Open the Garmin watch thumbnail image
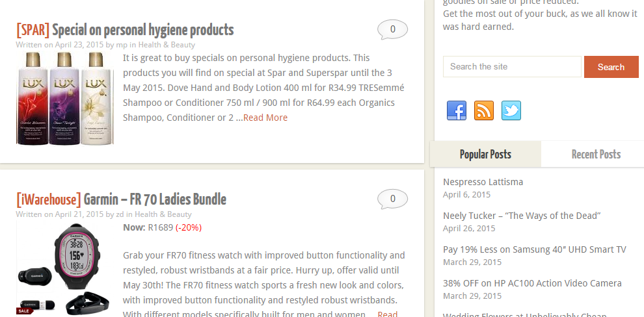 tap(64, 268)
